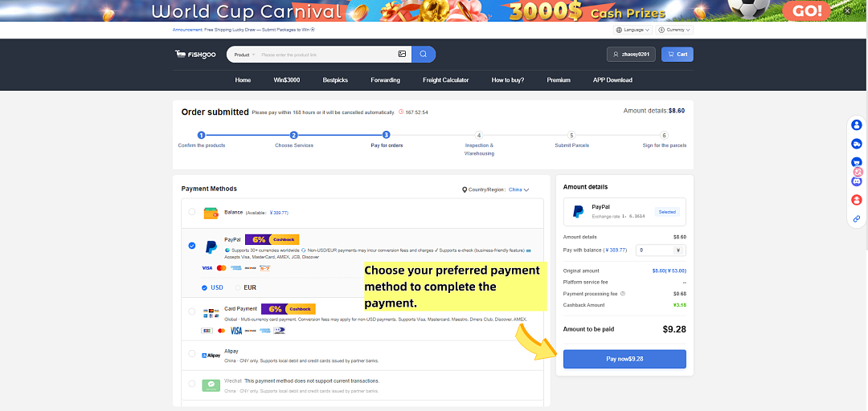Open the user profile icon in floating sidebar
The image size is (868, 411).
857,125
